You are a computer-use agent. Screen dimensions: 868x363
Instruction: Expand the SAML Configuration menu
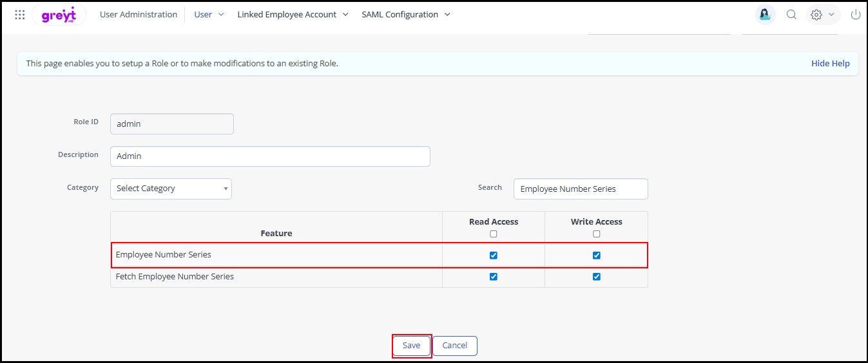(x=406, y=15)
